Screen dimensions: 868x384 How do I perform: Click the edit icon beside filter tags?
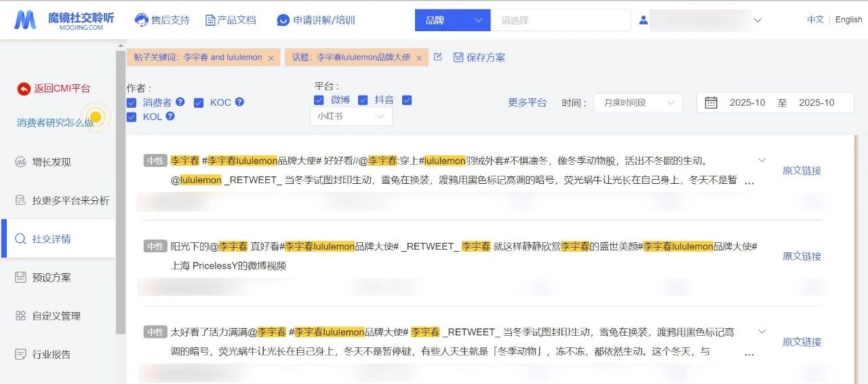pyautogui.click(x=438, y=57)
